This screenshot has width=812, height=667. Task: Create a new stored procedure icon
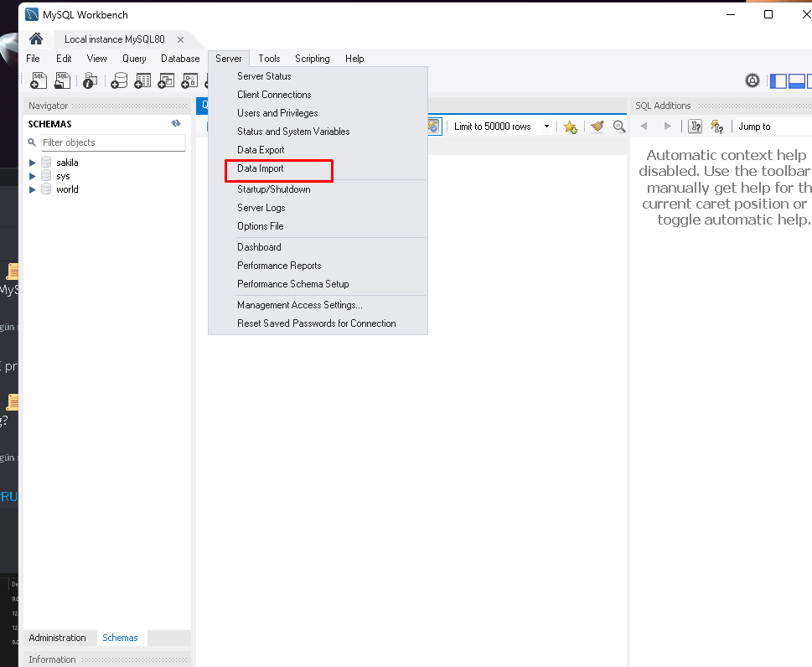[x=189, y=80]
